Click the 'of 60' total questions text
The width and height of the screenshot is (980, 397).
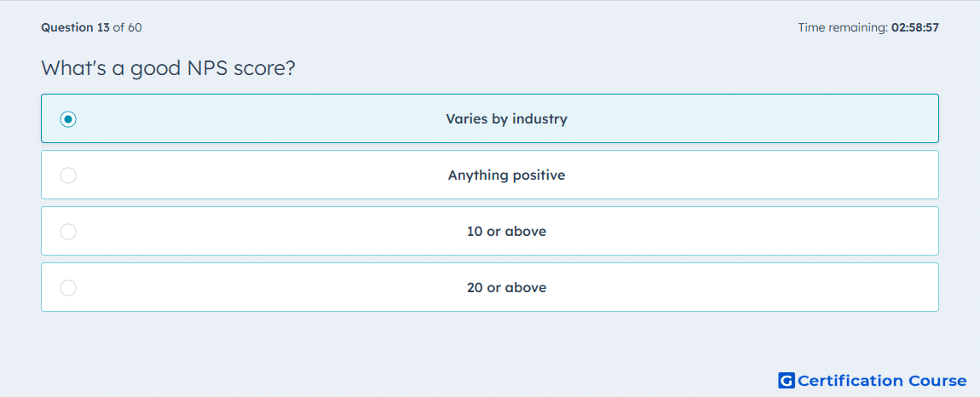click(x=127, y=27)
